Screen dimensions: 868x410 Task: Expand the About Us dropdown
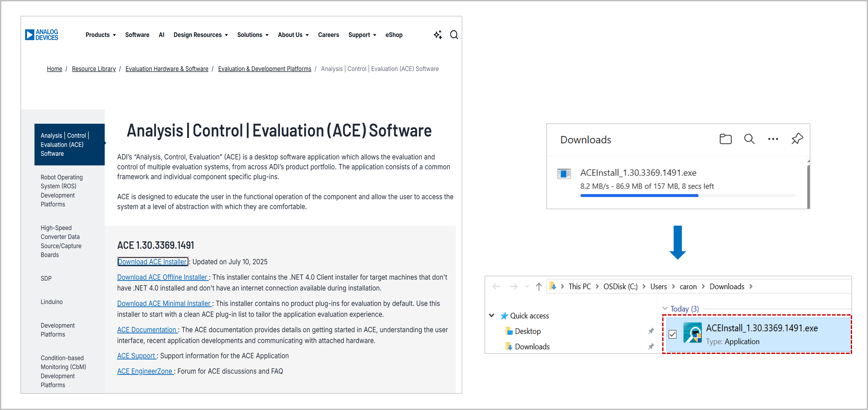tap(307, 35)
